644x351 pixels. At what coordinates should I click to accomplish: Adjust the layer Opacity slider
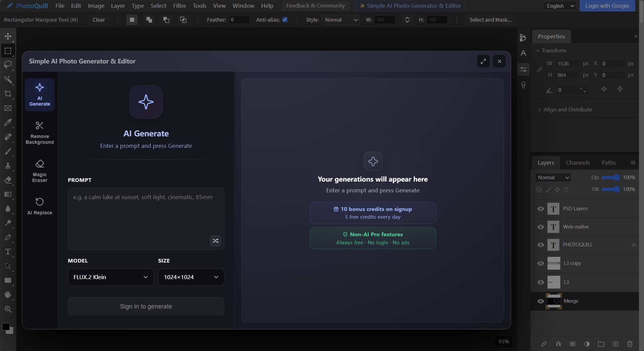[x=611, y=178]
